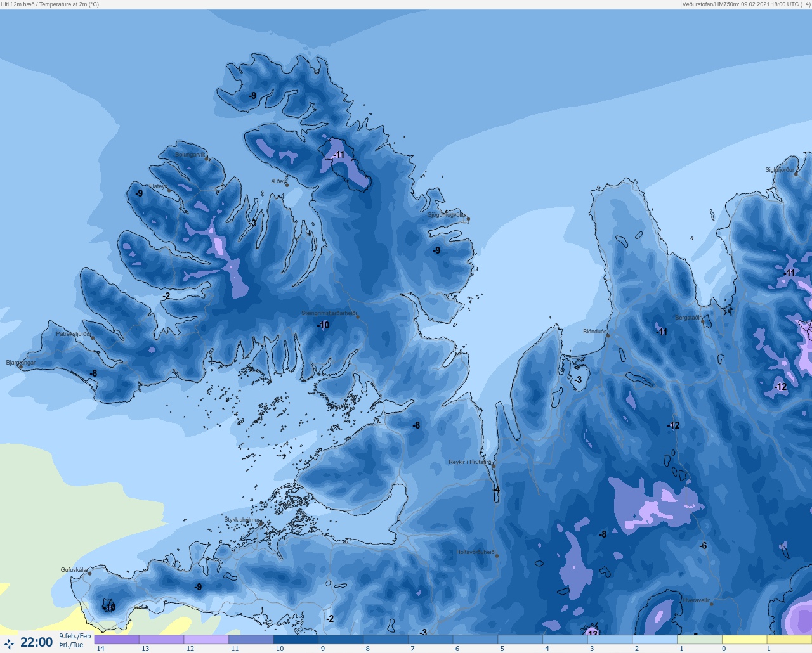Click the -11 value below Siglufjörður
Screen dimensions: 812x653
pyautogui.click(x=789, y=273)
